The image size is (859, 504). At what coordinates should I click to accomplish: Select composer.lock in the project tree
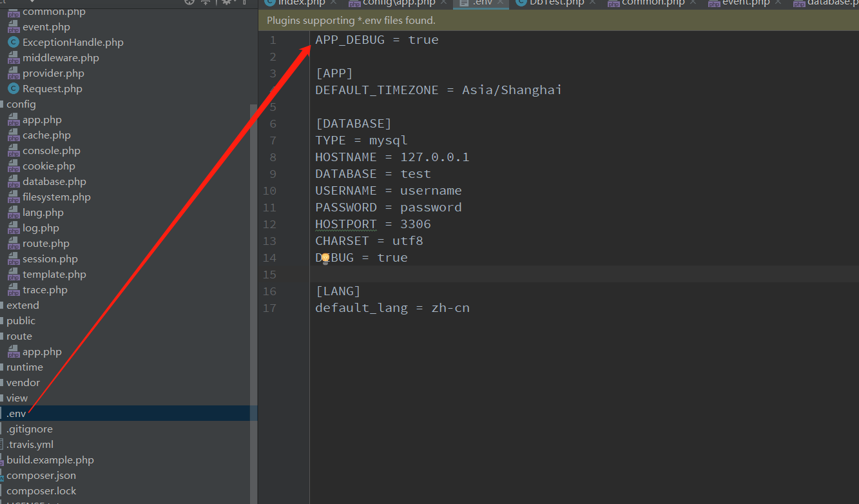[41, 490]
